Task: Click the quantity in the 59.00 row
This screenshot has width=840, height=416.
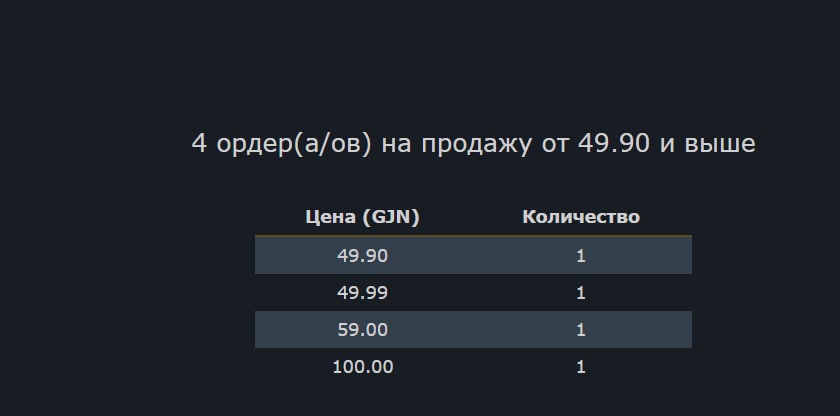Action: [581, 330]
